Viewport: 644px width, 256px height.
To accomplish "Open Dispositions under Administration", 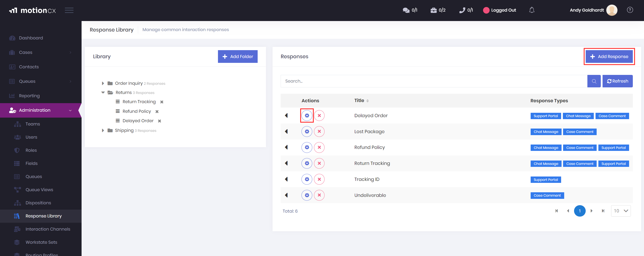I will (38, 203).
